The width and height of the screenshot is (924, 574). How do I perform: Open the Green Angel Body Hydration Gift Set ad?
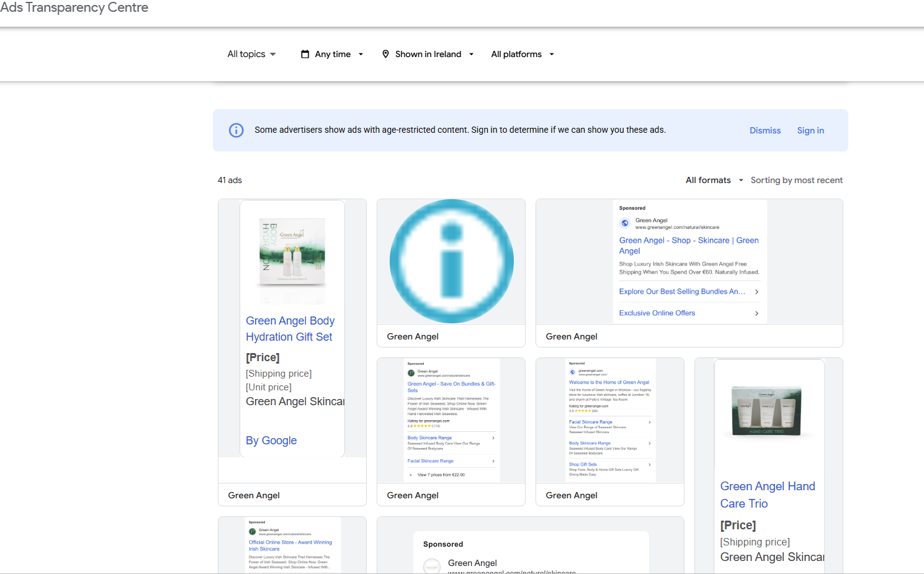click(292, 352)
